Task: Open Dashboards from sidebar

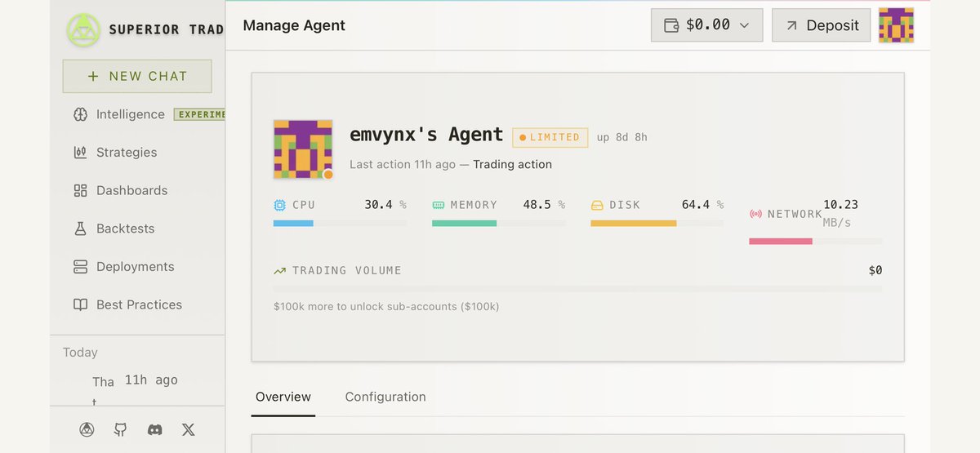Action: 131,190
